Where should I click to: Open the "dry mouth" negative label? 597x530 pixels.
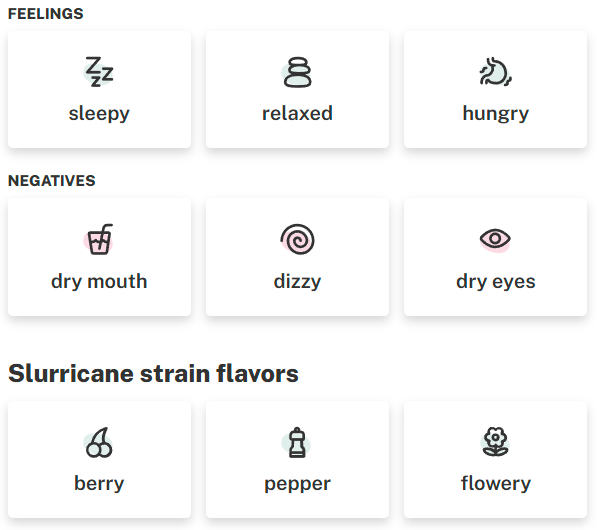coord(99,282)
